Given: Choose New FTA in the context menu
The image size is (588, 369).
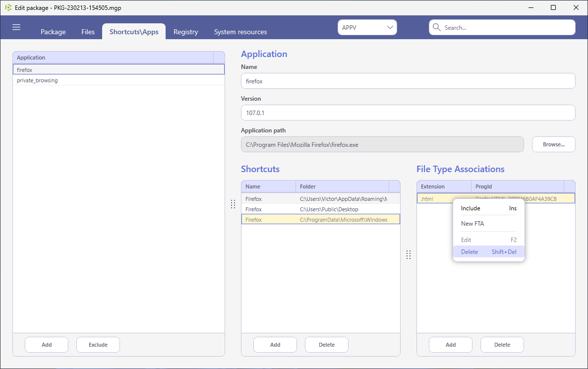Looking at the screenshot, I should (489, 224).
